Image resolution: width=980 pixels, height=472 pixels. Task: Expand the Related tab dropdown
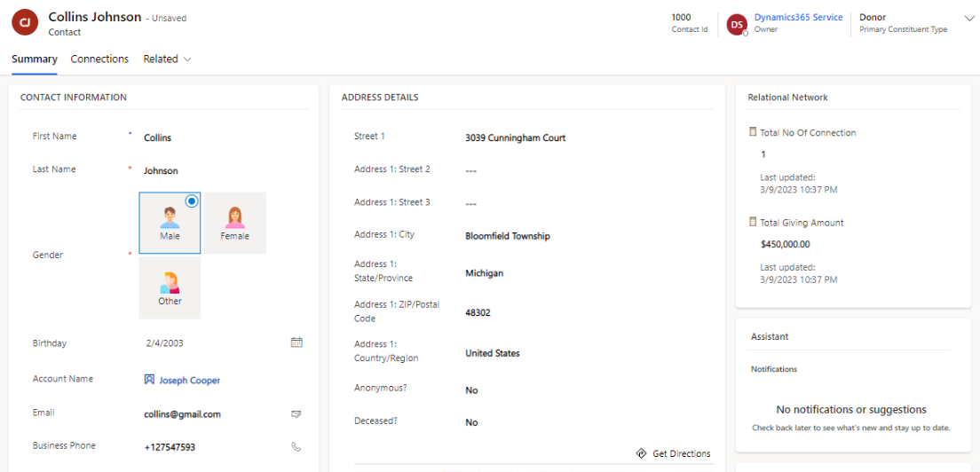(167, 59)
